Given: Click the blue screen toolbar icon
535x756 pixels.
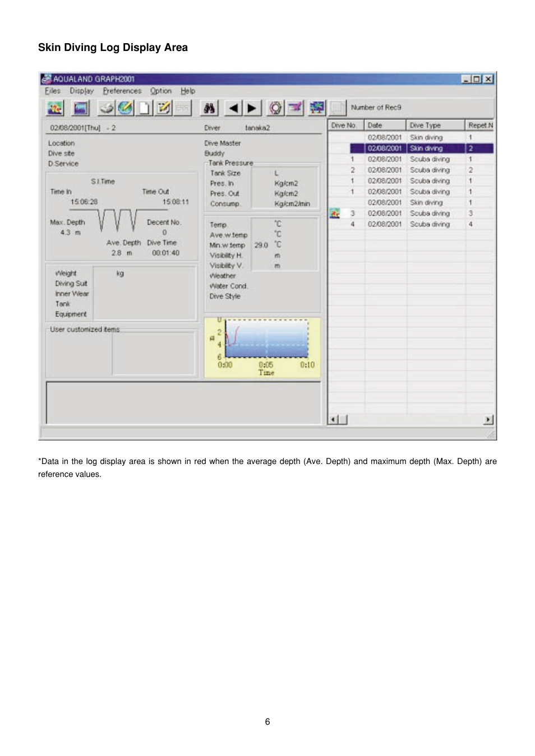Looking at the screenshot, I should click(x=81, y=108).
